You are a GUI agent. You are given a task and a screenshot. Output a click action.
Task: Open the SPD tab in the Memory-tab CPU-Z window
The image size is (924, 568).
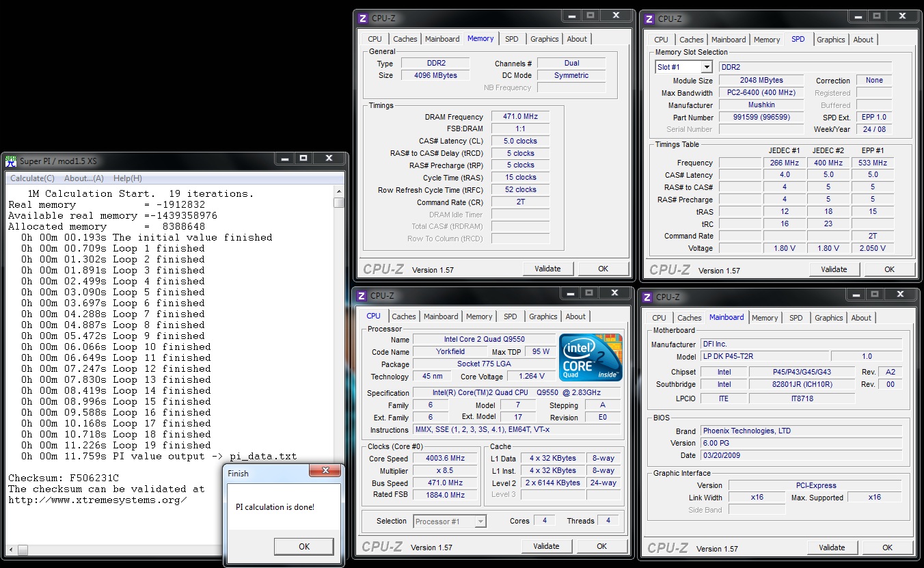[x=512, y=39]
